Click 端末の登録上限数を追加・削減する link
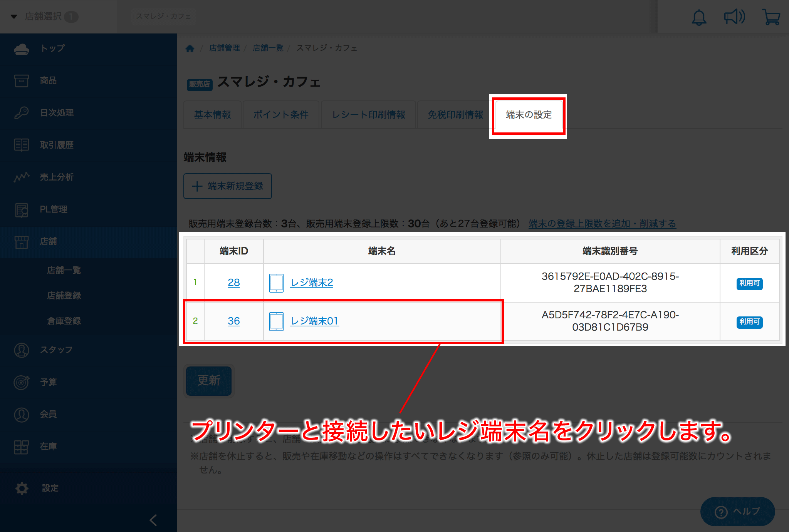The image size is (789, 532). (x=602, y=224)
